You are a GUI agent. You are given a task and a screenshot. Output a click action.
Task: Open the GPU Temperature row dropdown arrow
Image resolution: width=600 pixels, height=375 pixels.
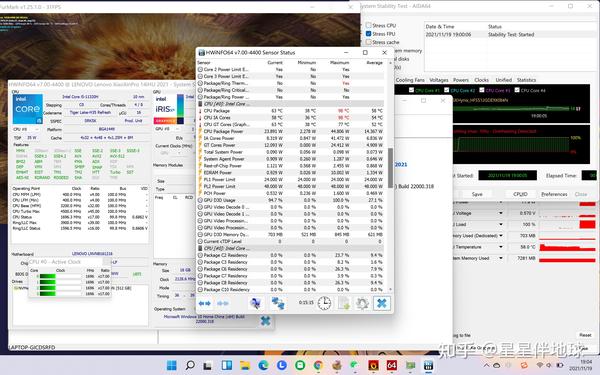coord(501,247)
